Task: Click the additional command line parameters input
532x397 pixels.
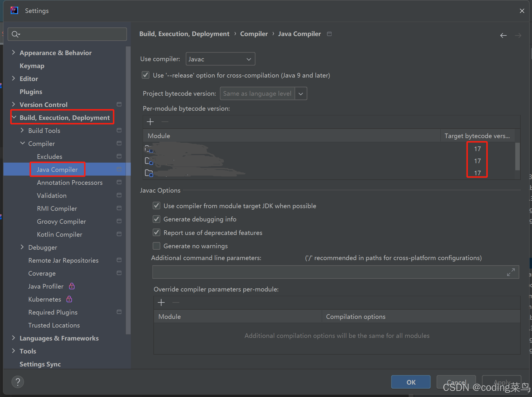Action: click(x=336, y=272)
